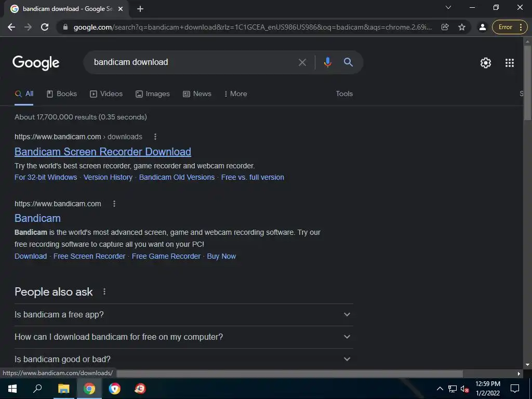Click the Google logo
This screenshot has width=532, height=399.
coord(36,63)
